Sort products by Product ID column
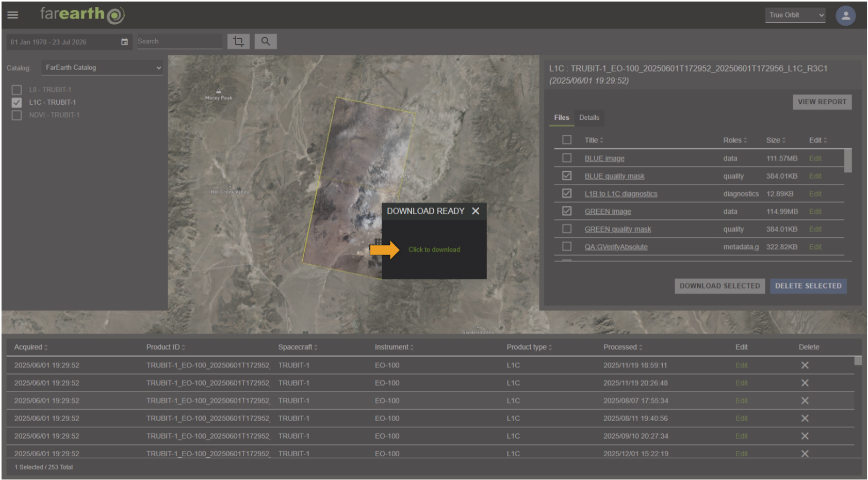The width and height of the screenshot is (868, 480). 166,347
